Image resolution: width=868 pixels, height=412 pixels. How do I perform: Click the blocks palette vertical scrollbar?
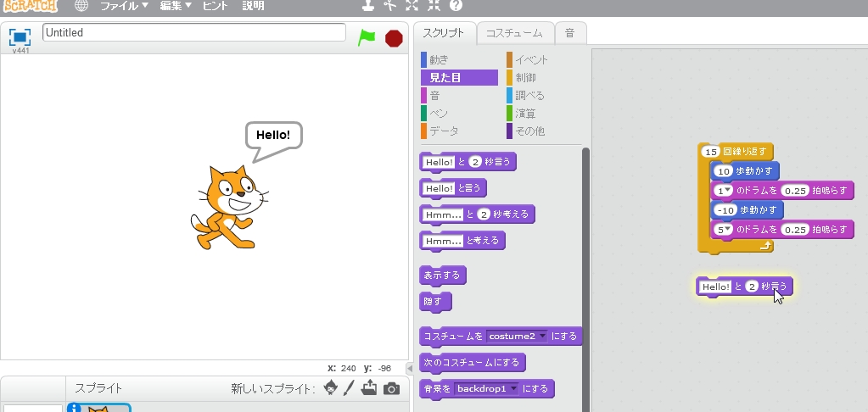click(x=585, y=279)
